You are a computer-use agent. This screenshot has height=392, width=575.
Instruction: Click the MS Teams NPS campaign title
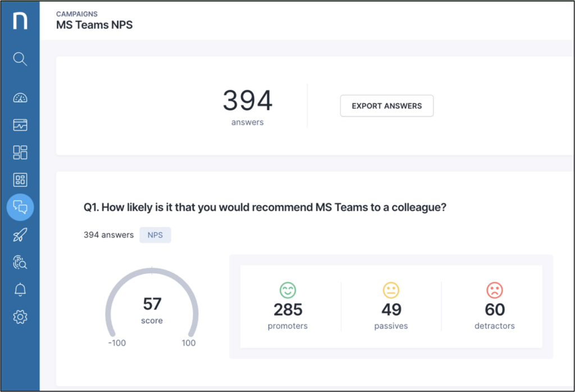[94, 25]
